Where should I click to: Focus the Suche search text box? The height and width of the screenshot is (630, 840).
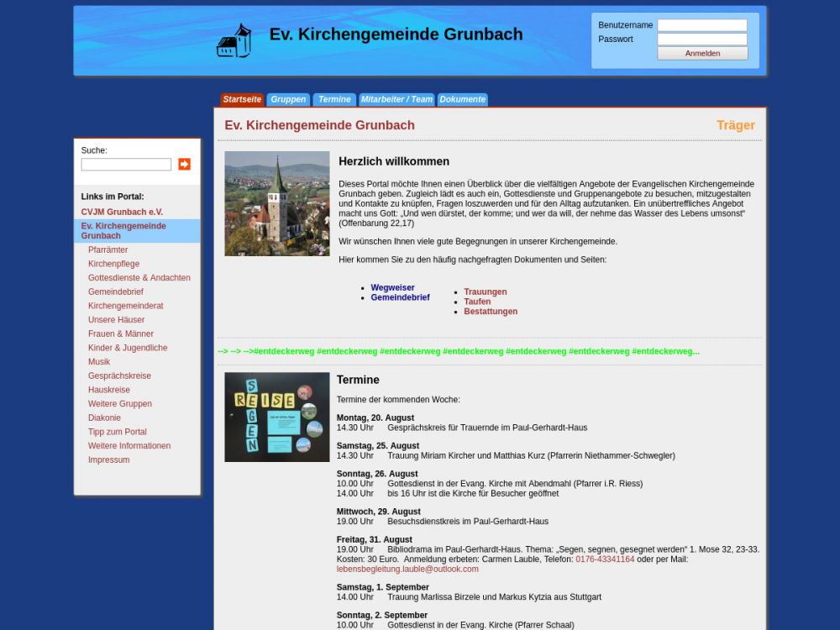tap(126, 165)
